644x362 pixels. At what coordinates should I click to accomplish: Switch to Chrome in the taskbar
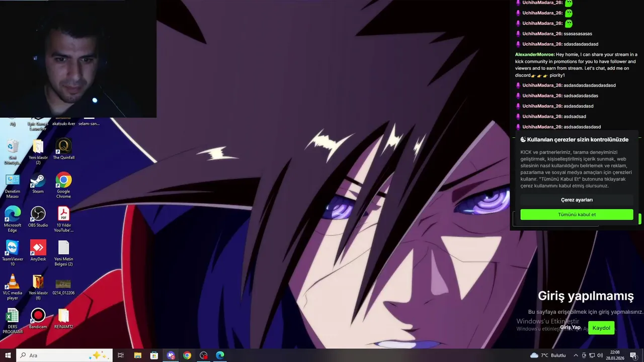pyautogui.click(x=187, y=355)
